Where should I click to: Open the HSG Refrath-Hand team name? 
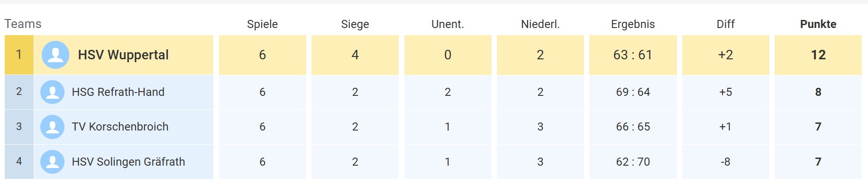tap(118, 92)
